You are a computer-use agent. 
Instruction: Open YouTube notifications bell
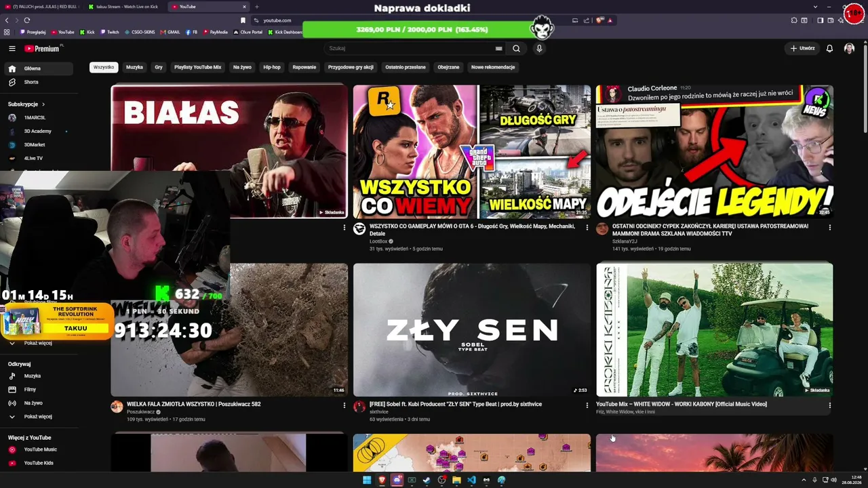coord(829,48)
